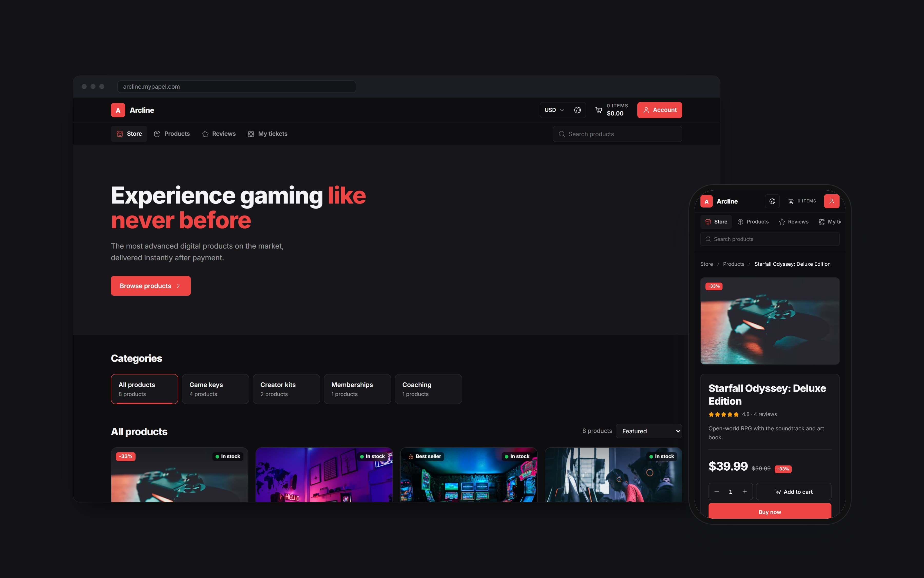Open the product card with the person in headphones
The height and width of the screenshot is (578, 924).
[613, 475]
